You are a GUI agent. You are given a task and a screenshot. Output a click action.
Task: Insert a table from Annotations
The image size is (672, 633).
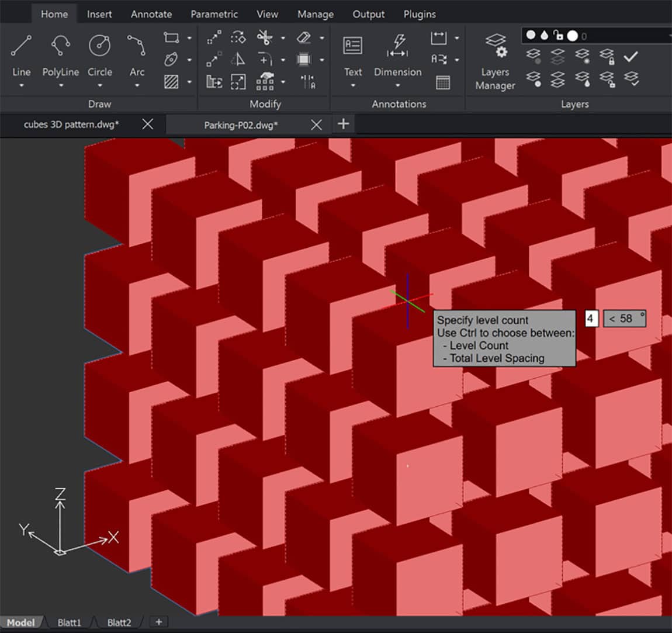click(x=443, y=82)
